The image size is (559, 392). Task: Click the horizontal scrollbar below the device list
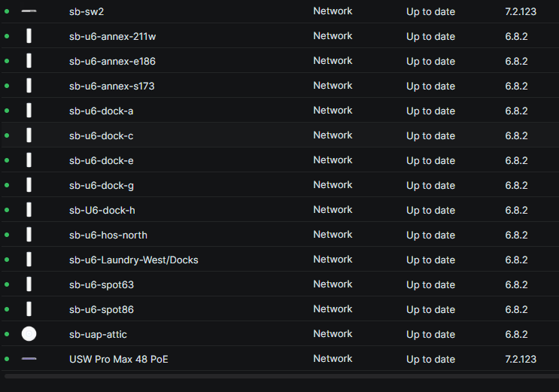(x=280, y=375)
